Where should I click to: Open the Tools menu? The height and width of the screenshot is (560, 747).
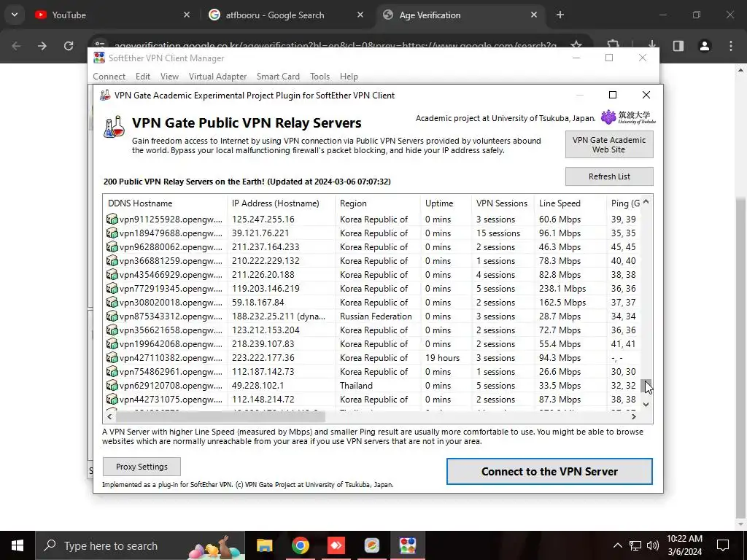coord(320,76)
